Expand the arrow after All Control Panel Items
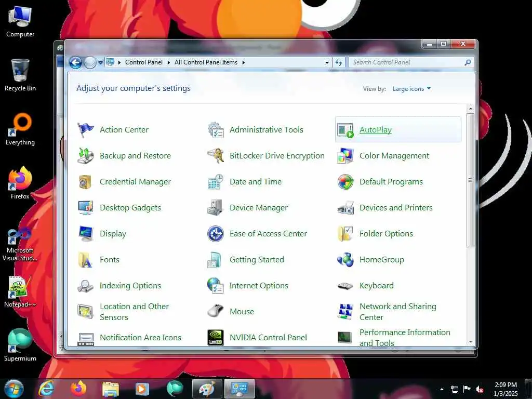The width and height of the screenshot is (532, 399). click(x=243, y=62)
